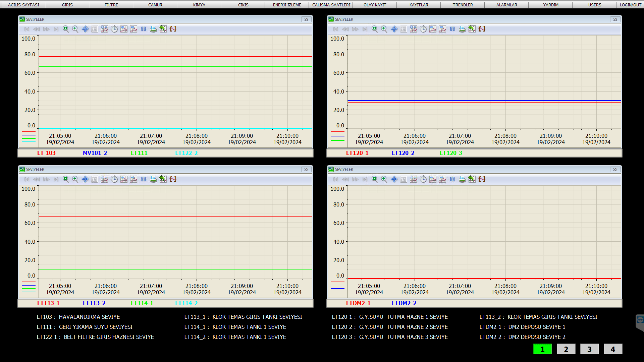Click print icon in bottom-right trend window

point(462,179)
